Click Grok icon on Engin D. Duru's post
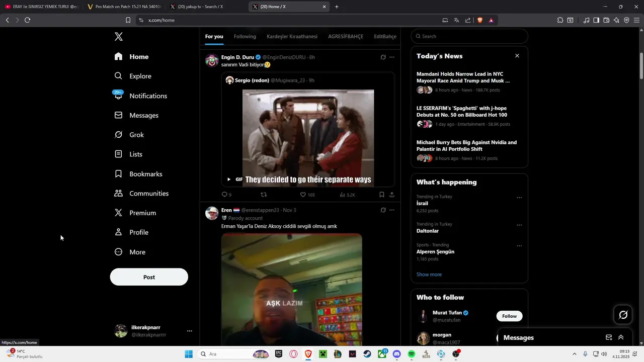This screenshot has width=644, height=362. point(383,57)
